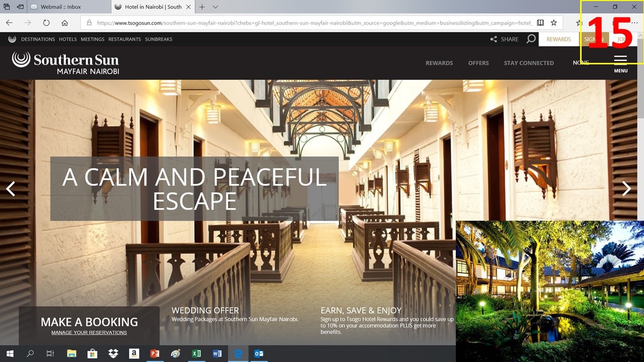The width and height of the screenshot is (644, 362).
Task: Switch to Outlook in taskbar
Action: [x=259, y=353]
